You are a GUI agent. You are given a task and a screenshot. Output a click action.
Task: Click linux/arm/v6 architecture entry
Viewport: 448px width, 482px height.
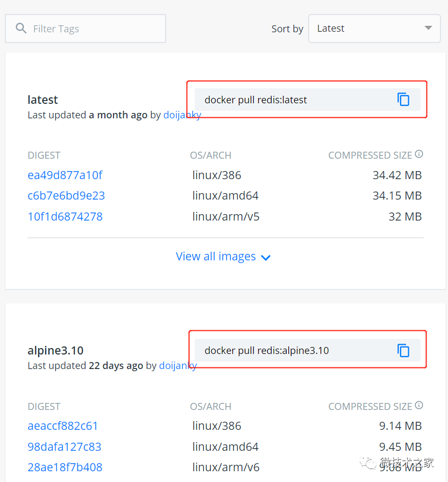226,467
